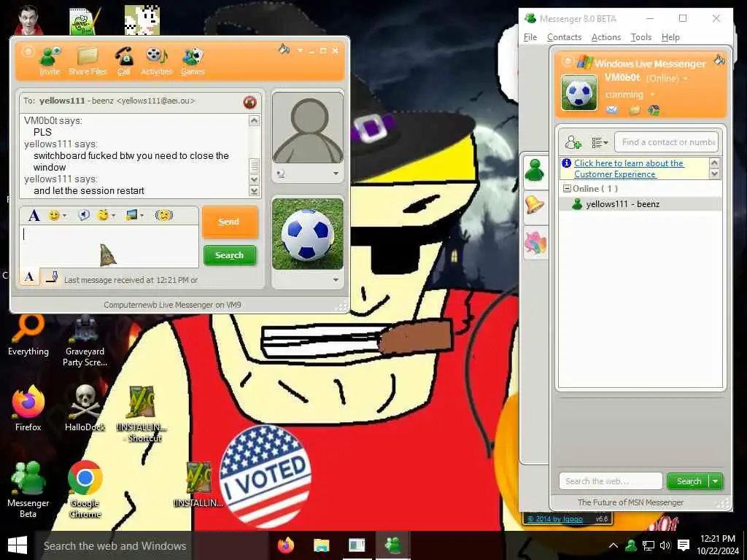The image size is (747, 560).
Task: Open Tools menu in Messenger
Action: tap(640, 37)
